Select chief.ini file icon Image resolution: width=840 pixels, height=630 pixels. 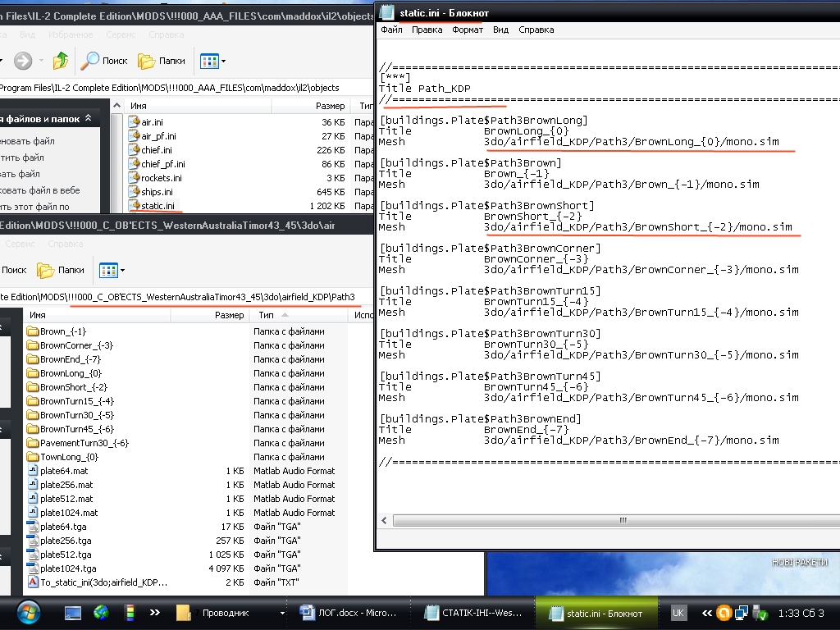pyautogui.click(x=134, y=150)
